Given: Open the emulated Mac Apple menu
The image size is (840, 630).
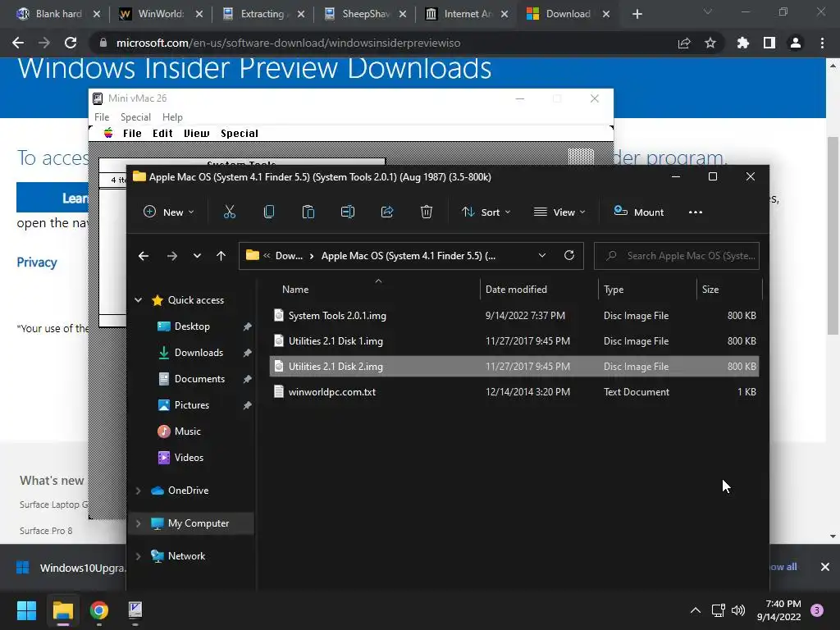Looking at the screenshot, I should click(108, 133).
